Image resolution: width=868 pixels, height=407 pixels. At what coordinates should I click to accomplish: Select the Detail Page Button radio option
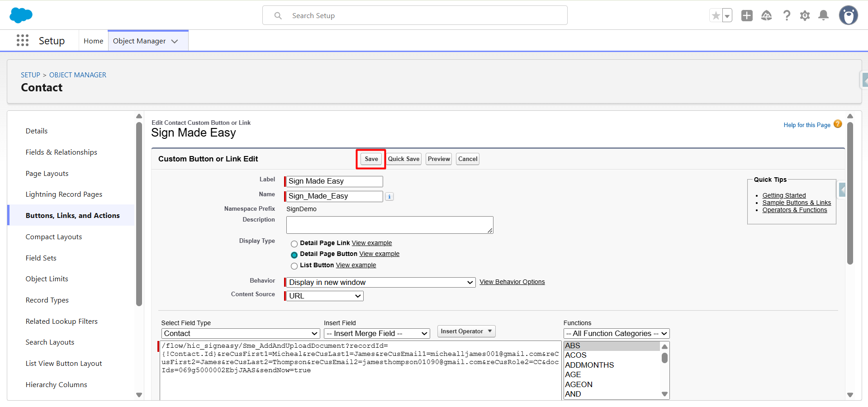(x=294, y=255)
